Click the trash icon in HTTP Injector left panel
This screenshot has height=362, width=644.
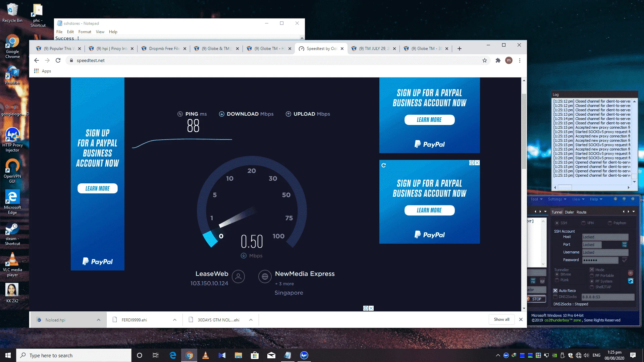click(x=542, y=281)
